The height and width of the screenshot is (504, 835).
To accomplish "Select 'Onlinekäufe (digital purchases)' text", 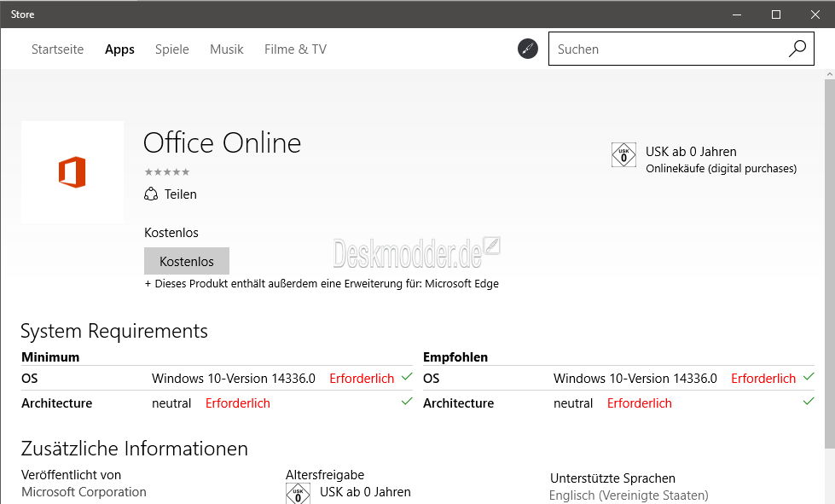I will coord(721,169).
